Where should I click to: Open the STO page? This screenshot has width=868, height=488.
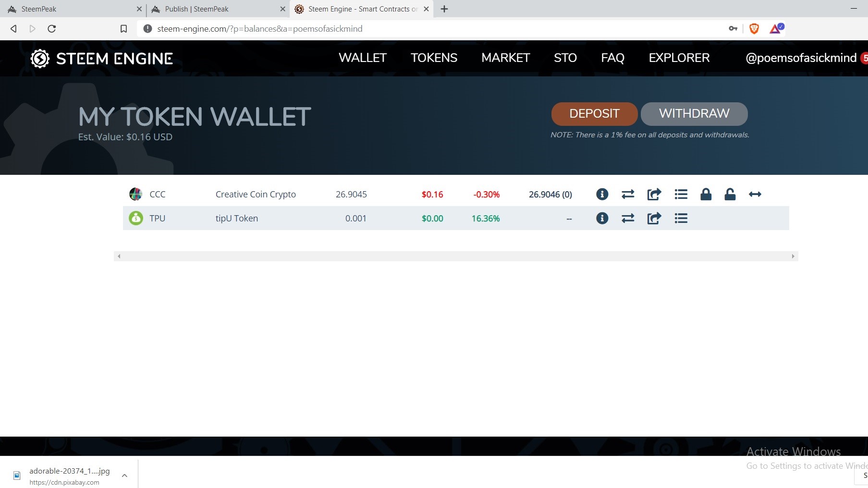[565, 58]
